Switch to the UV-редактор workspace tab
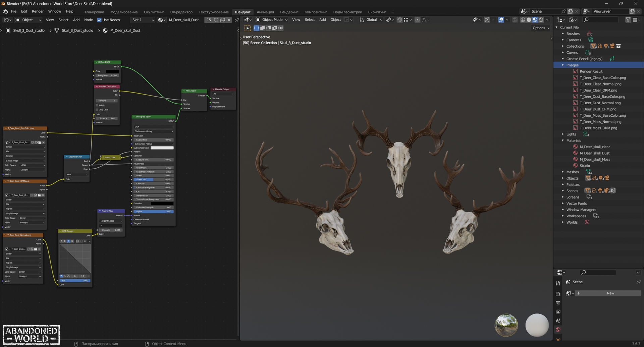The image size is (644, 347). (x=181, y=12)
